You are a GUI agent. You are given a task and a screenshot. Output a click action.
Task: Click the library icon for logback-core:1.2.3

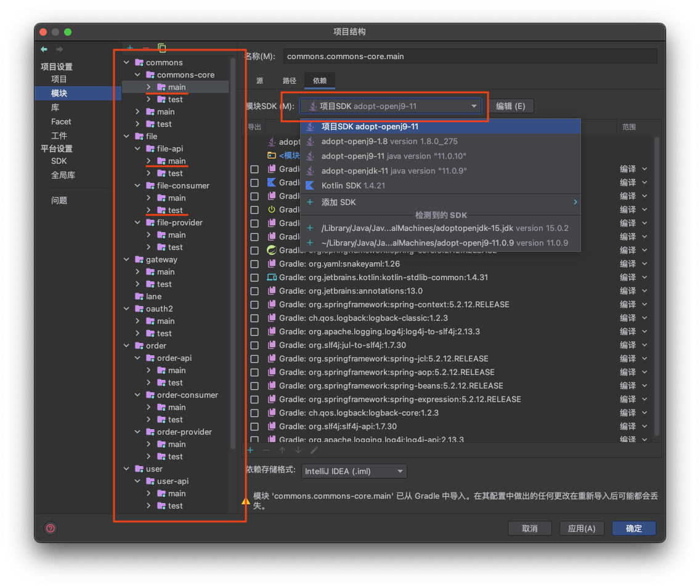pos(271,413)
